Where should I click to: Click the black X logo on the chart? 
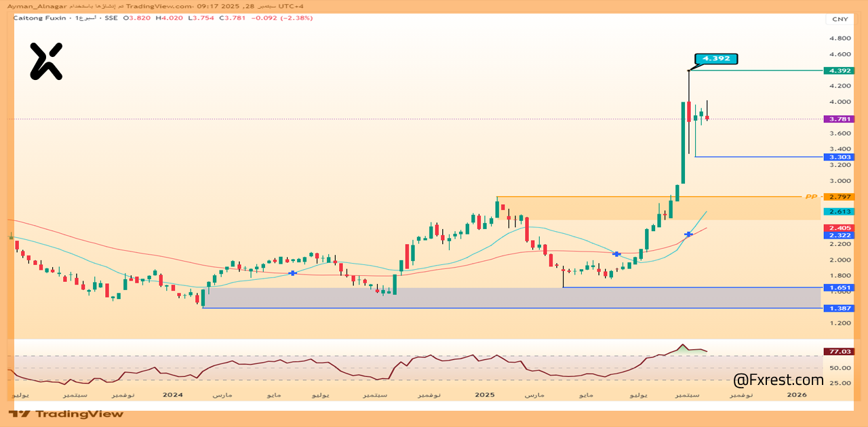[x=46, y=61]
